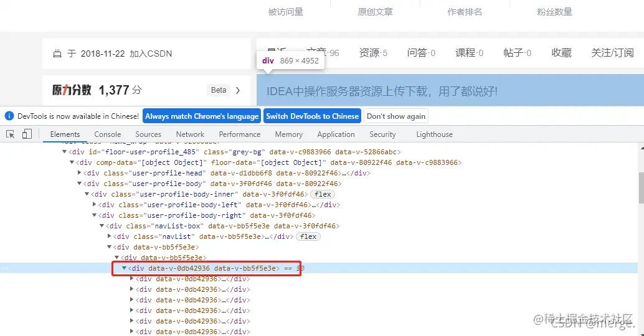Click the 被访问量 stat label

click(x=285, y=12)
